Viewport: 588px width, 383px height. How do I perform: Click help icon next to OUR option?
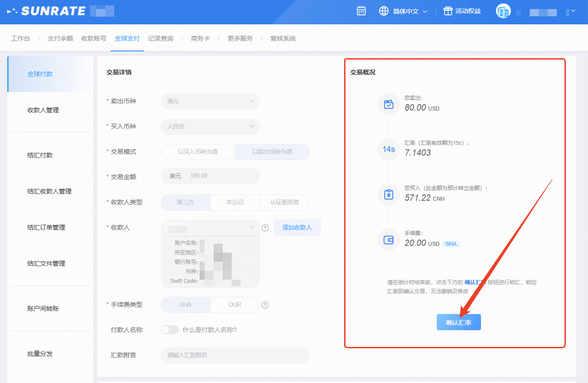tap(265, 305)
